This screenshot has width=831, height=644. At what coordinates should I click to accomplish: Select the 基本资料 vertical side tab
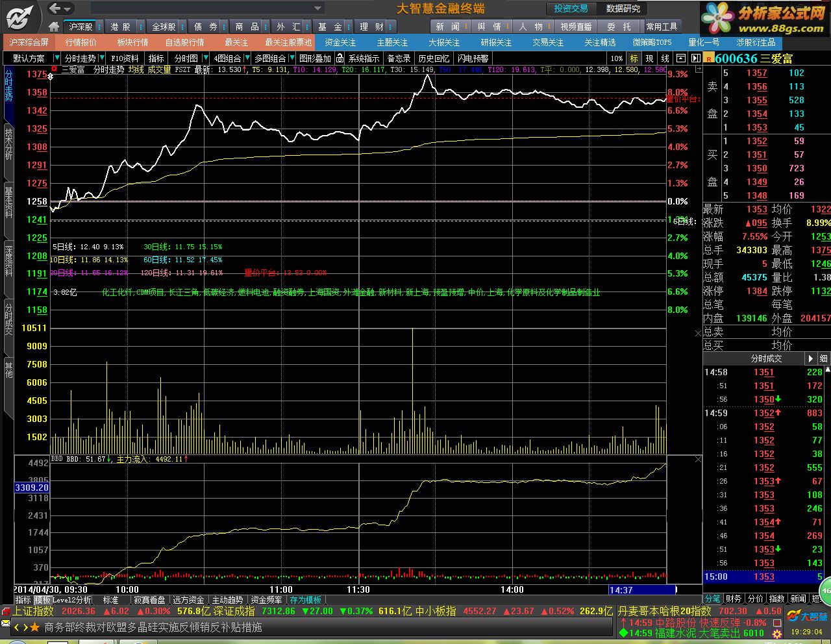click(x=9, y=202)
